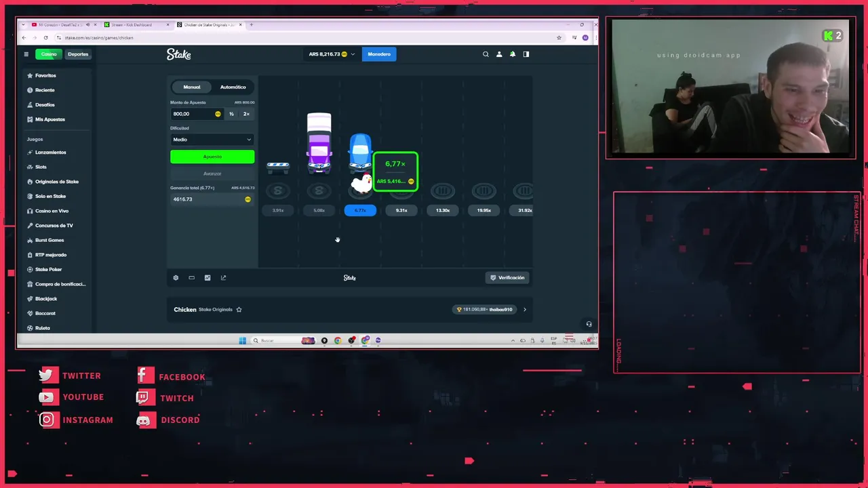This screenshot has width=868, height=488.
Task: Open the user profile icon
Action: 499,54
